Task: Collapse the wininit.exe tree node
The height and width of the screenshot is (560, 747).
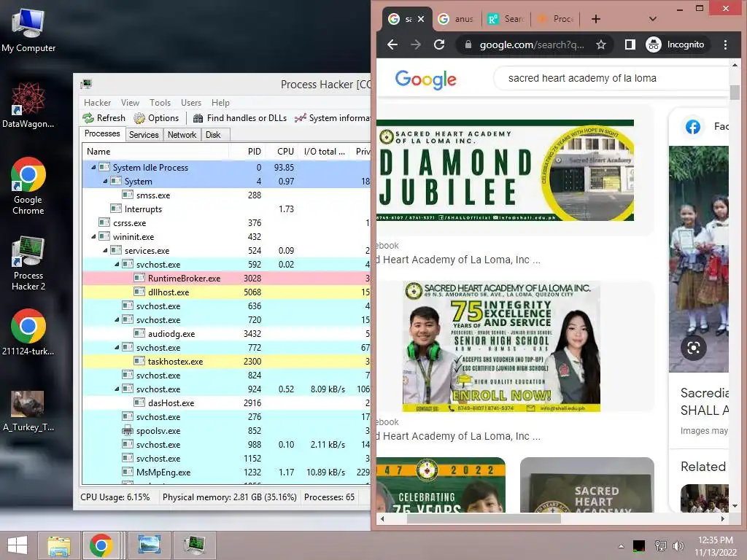Action: pyautogui.click(x=93, y=237)
